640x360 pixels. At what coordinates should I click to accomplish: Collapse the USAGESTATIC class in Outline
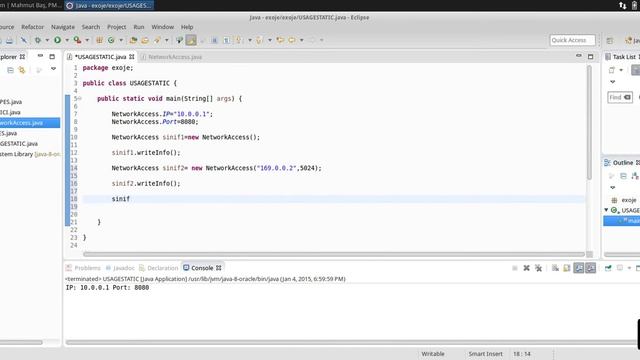click(x=606, y=210)
